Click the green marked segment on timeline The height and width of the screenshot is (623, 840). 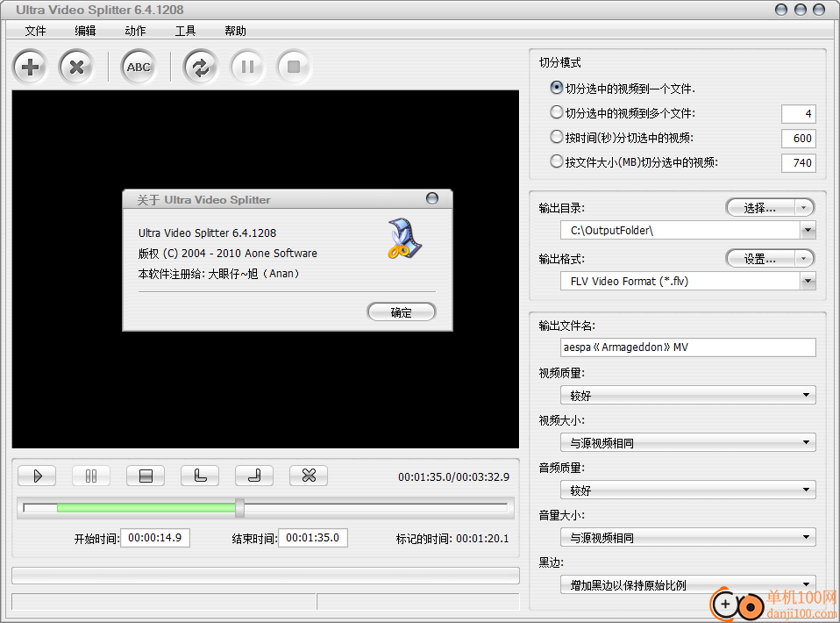point(146,508)
